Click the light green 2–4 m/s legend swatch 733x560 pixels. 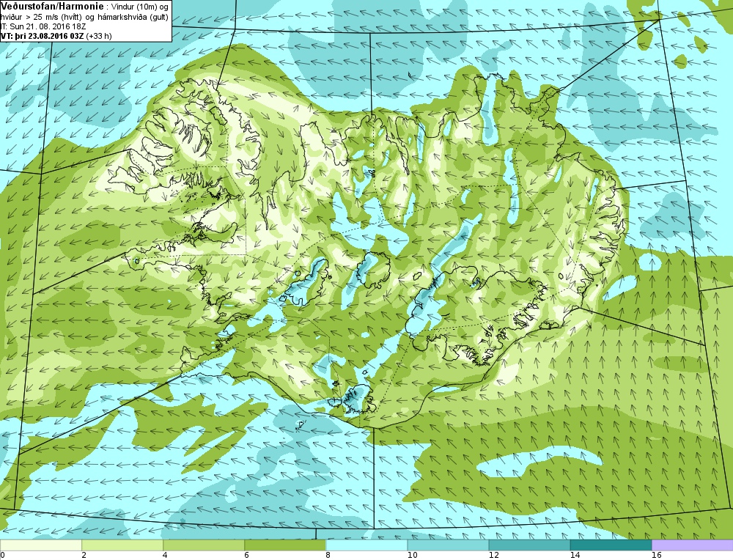(x=122, y=545)
